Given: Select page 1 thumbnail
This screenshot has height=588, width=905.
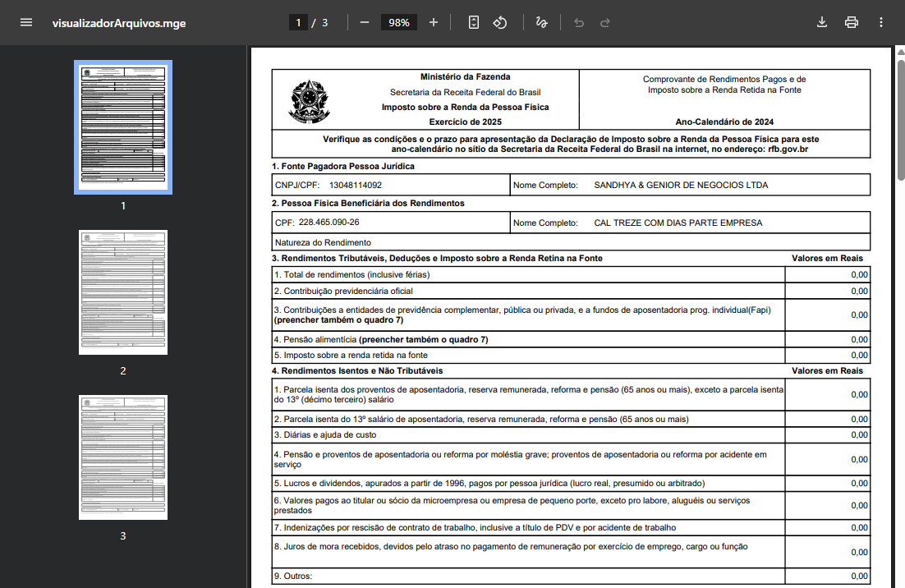Looking at the screenshot, I should (x=123, y=127).
